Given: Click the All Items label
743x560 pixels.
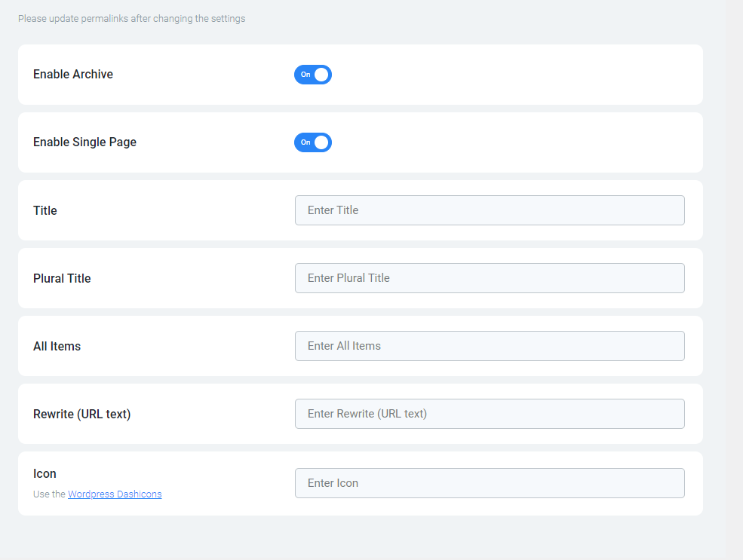Looking at the screenshot, I should (x=57, y=346).
